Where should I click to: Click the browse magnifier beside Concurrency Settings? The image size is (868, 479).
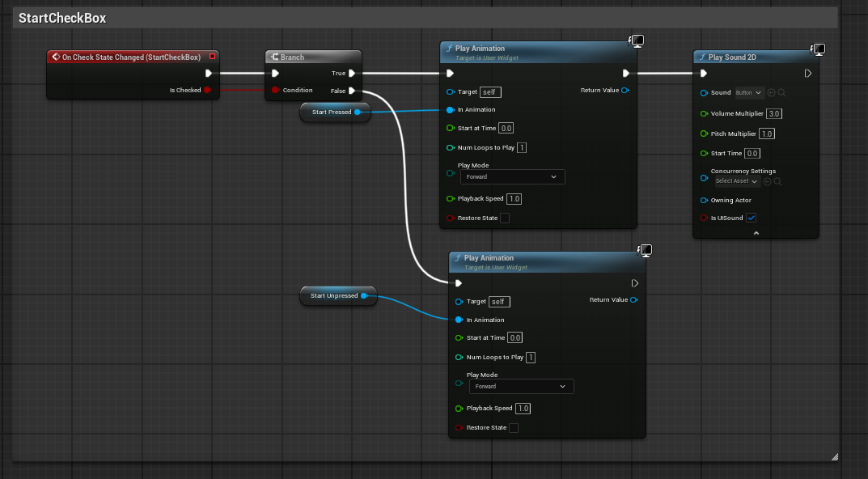(x=777, y=181)
